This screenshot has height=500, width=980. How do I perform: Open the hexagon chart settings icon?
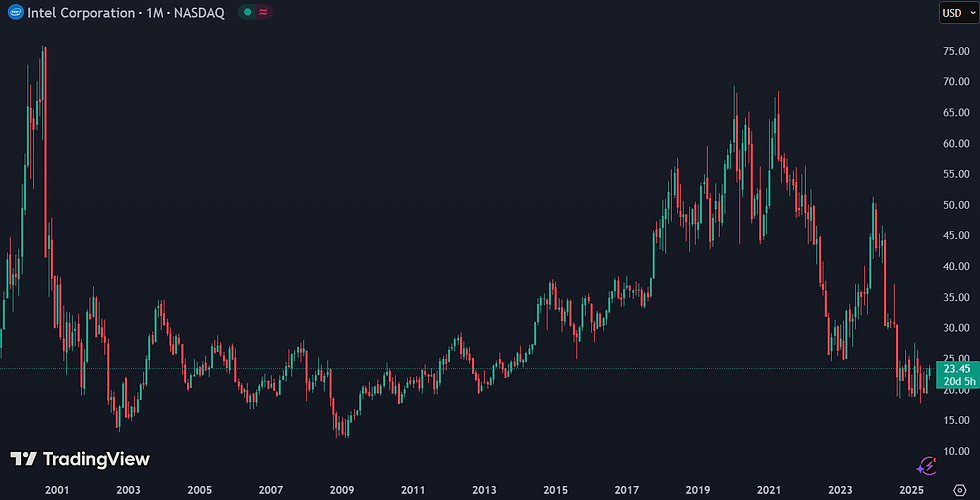pos(960,489)
